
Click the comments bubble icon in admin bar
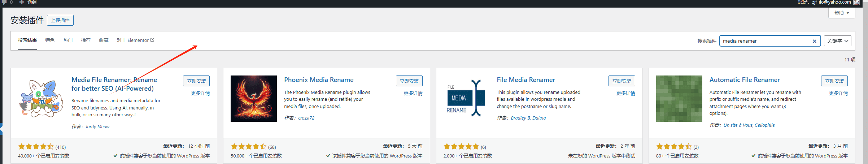[4, 2]
